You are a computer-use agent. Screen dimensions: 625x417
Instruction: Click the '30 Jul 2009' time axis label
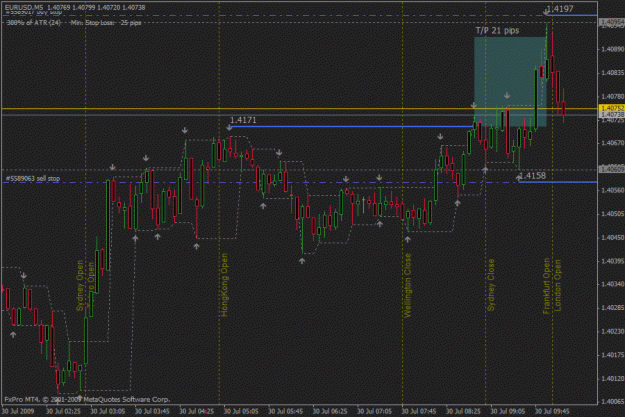(18, 411)
